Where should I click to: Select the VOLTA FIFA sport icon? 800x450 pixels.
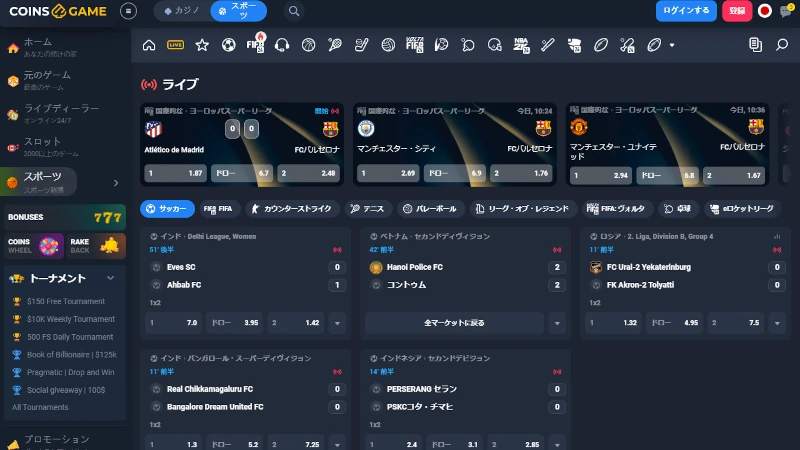point(415,45)
